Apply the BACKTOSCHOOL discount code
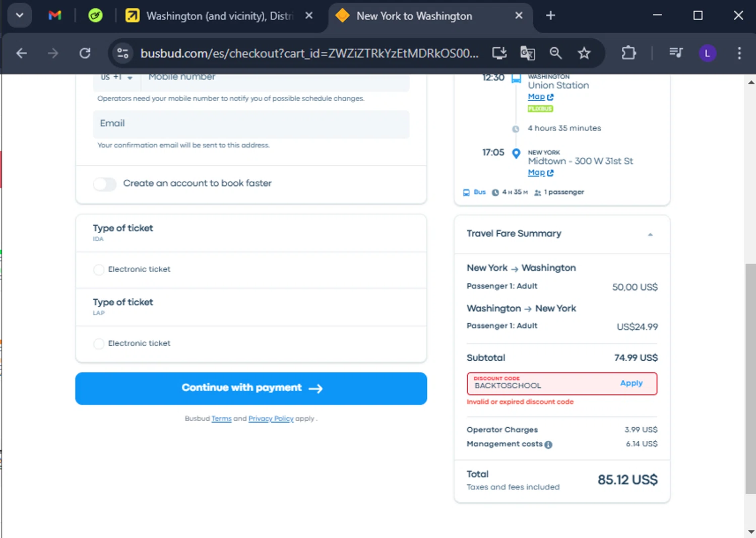The width and height of the screenshot is (756, 538). (x=631, y=383)
